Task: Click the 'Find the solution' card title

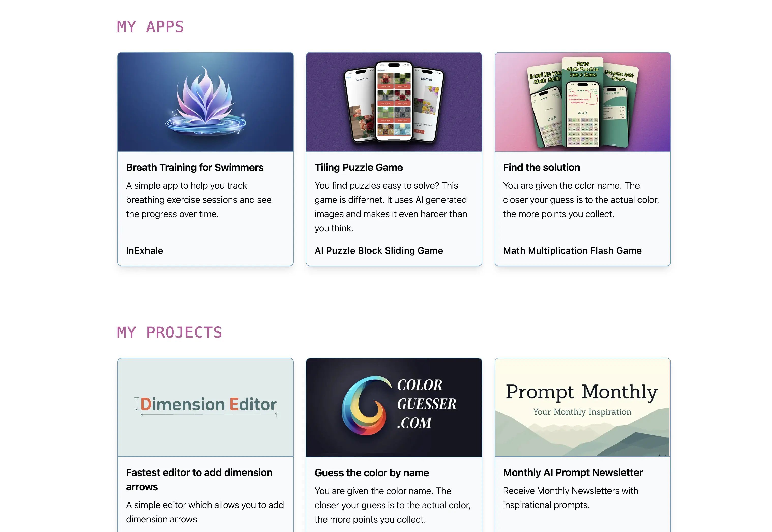Action: (x=541, y=167)
